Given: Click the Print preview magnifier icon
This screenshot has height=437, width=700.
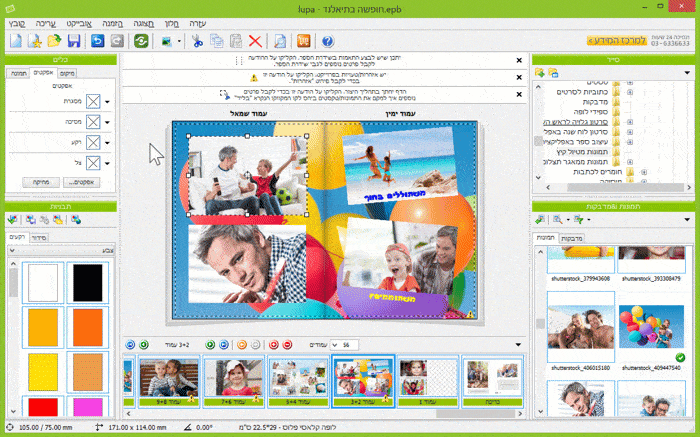Looking at the screenshot, I should click(281, 41).
